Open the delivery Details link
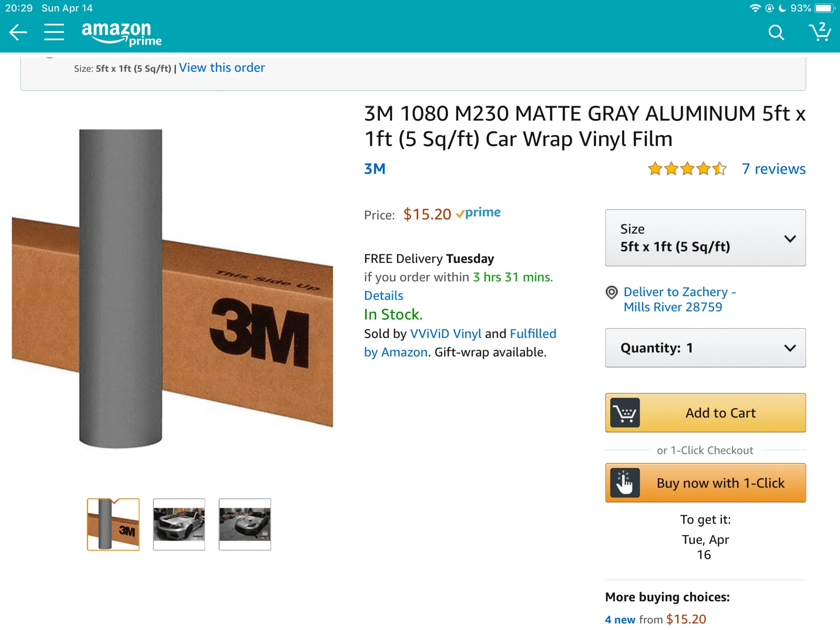The height and width of the screenshot is (630, 840). (x=384, y=296)
